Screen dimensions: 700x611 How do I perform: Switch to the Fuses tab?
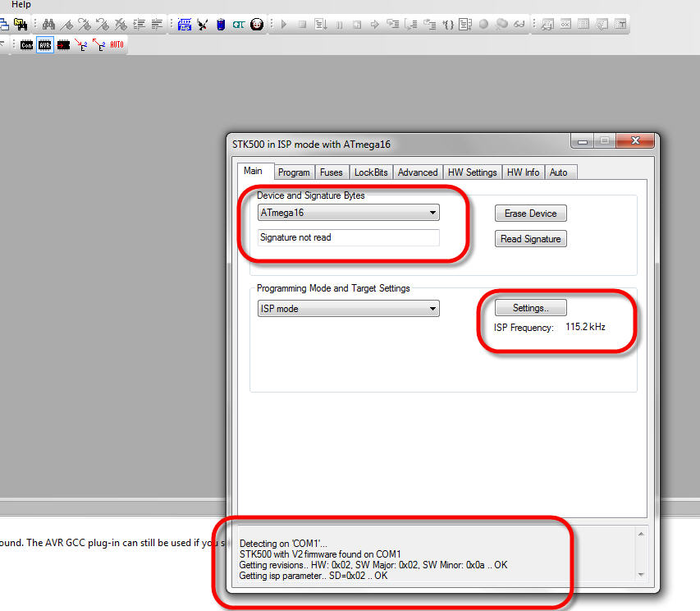332,172
